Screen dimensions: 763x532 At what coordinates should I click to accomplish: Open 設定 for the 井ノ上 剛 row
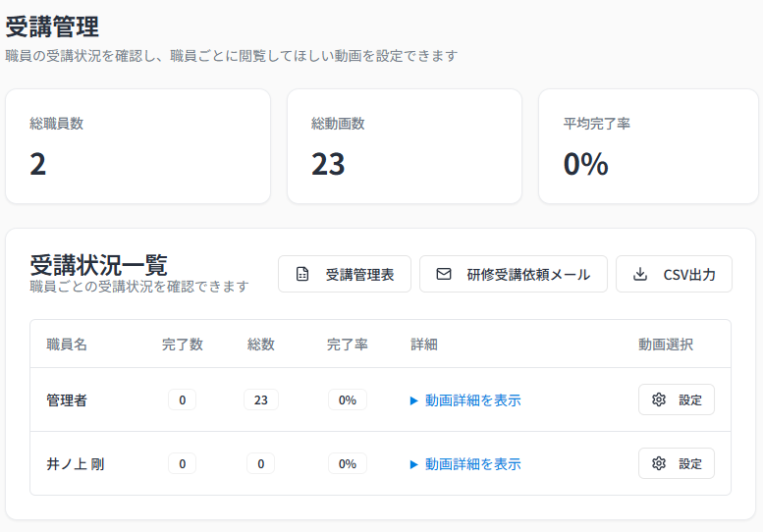[x=677, y=464]
